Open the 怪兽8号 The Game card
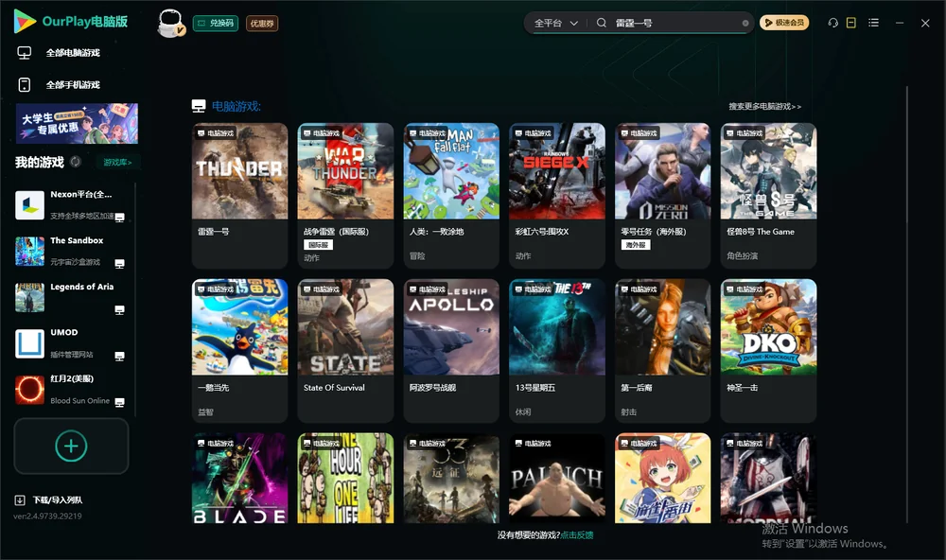 click(768, 196)
